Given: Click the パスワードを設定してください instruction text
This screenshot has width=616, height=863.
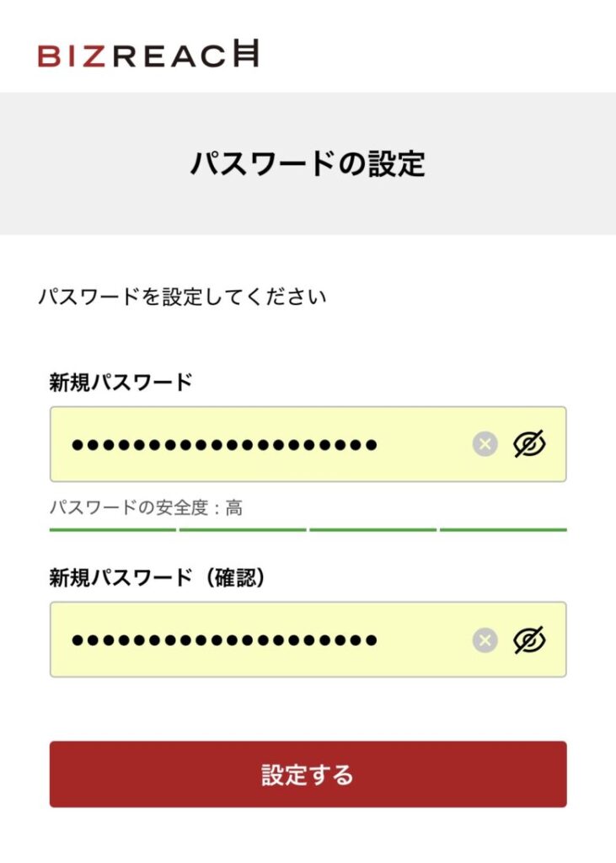Looking at the screenshot, I should (182, 297).
